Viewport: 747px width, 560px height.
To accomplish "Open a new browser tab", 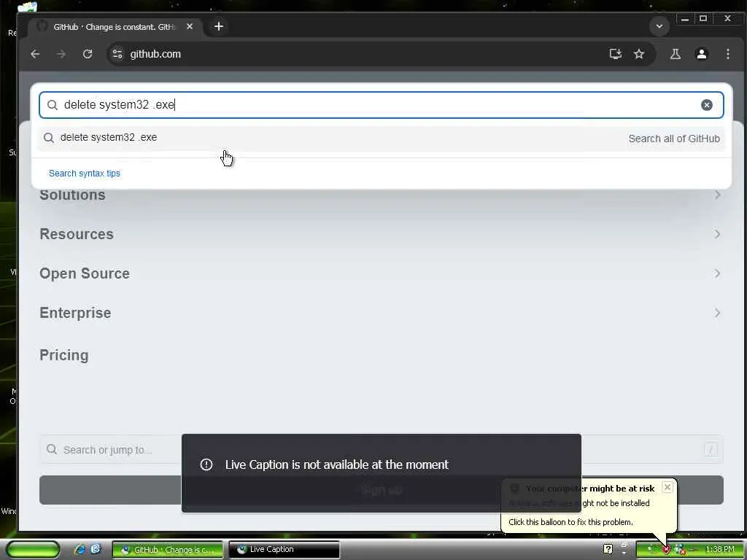I will tap(219, 26).
